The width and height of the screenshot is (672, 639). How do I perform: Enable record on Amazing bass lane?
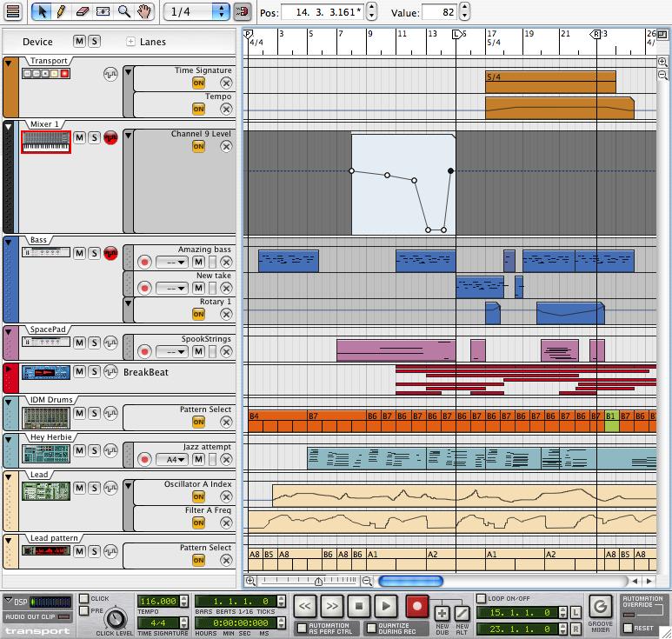[x=145, y=263]
